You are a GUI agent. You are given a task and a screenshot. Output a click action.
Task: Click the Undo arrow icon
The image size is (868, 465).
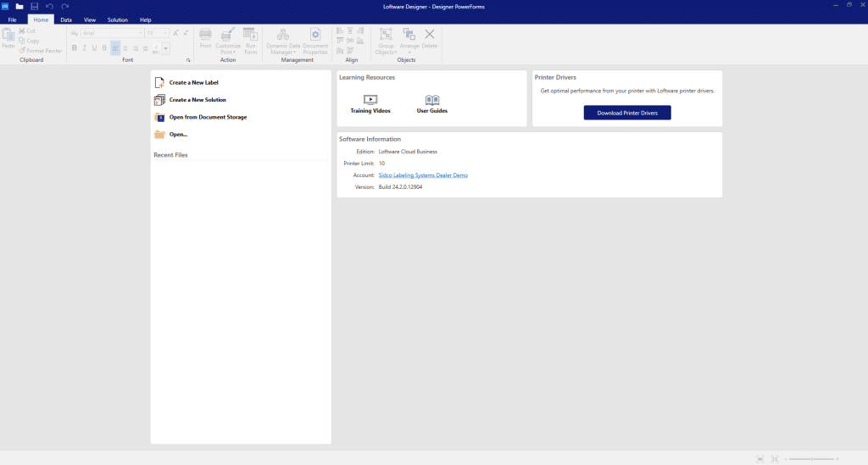click(x=49, y=6)
